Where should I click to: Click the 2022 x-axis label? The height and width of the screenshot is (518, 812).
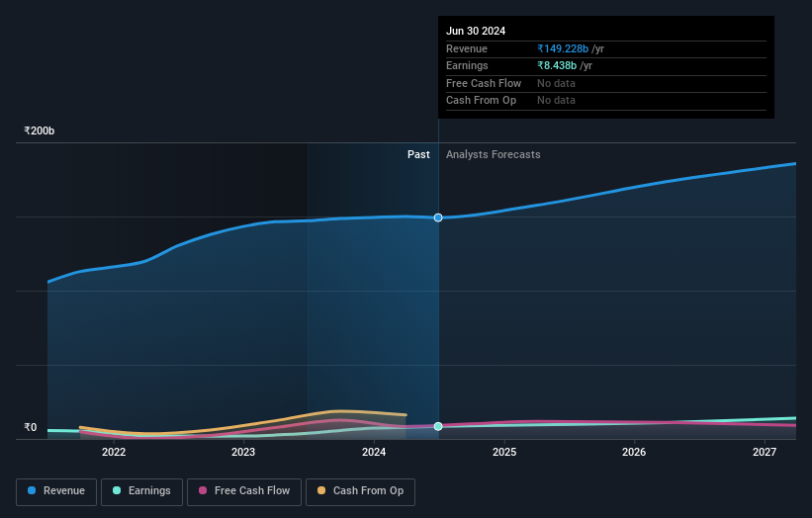pos(114,452)
